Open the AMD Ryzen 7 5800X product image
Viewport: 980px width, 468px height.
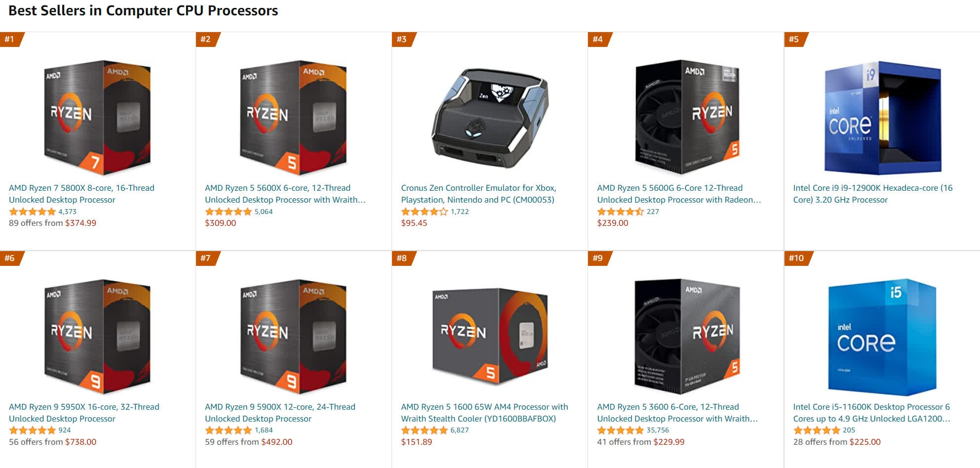97,118
